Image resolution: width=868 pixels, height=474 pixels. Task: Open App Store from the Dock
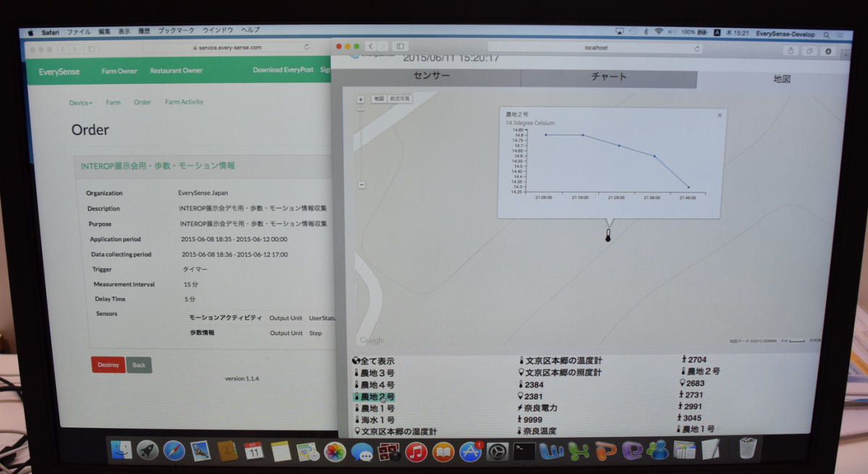pos(471,452)
